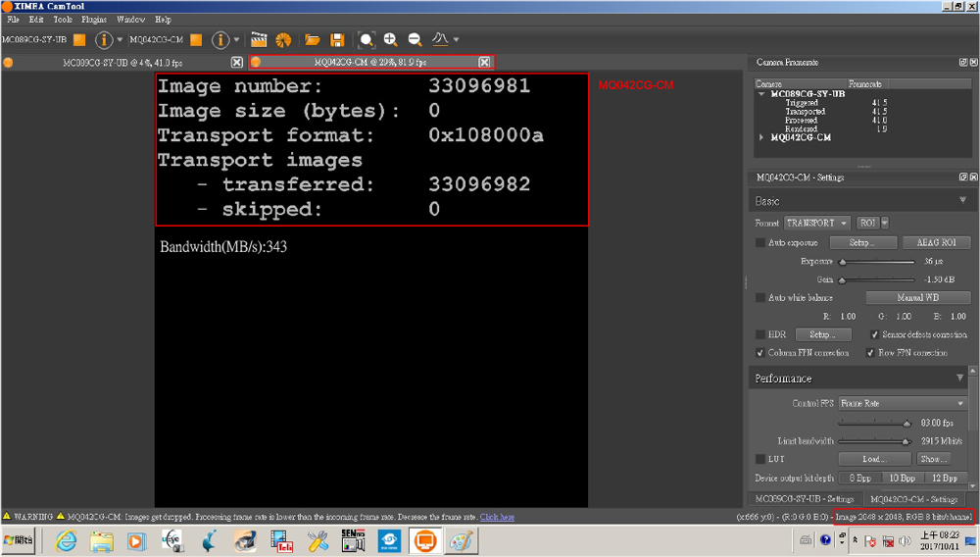Open the Format TRANSPORT dropdown
The width and height of the screenshot is (980, 557).
click(x=816, y=224)
